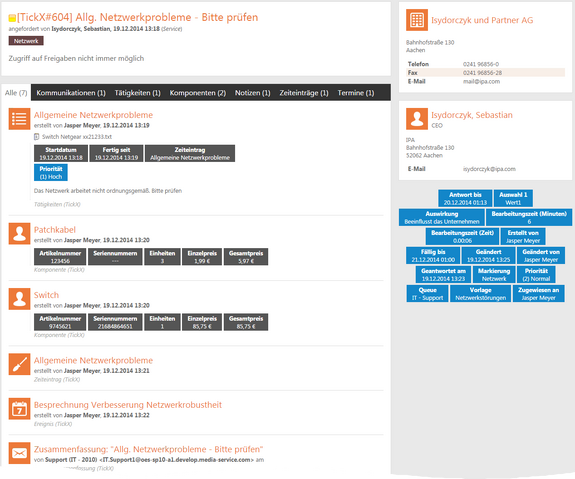Click the Sebastian Isydorczyk contact avatar icon
Image resolution: width=575 pixels, height=479 pixels.
coord(417,119)
